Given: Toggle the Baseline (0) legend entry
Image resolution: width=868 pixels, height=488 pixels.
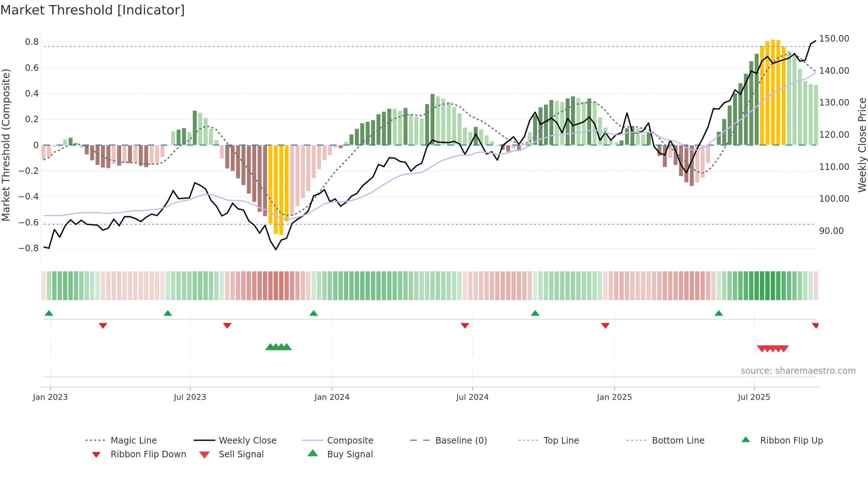Looking at the screenshot, I should click(x=448, y=440).
